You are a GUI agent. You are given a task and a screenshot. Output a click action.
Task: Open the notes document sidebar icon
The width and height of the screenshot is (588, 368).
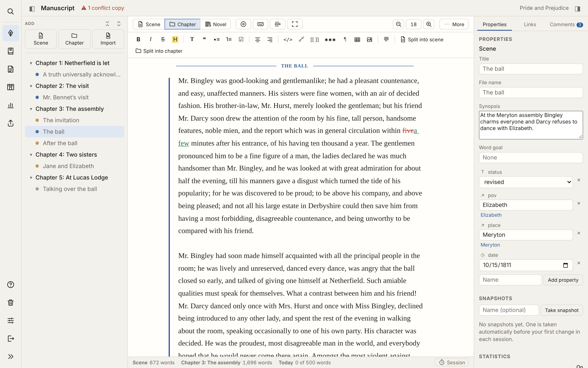(x=10, y=69)
